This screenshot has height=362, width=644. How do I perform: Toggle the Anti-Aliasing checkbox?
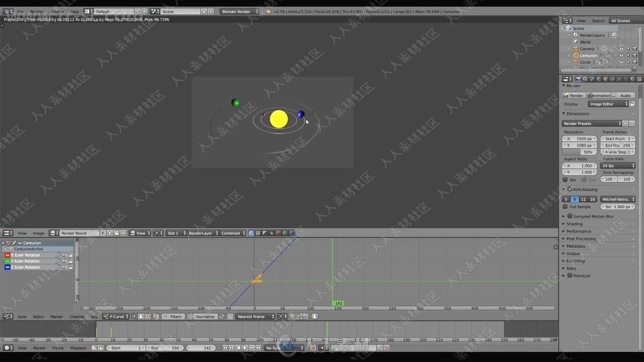pyautogui.click(x=570, y=190)
